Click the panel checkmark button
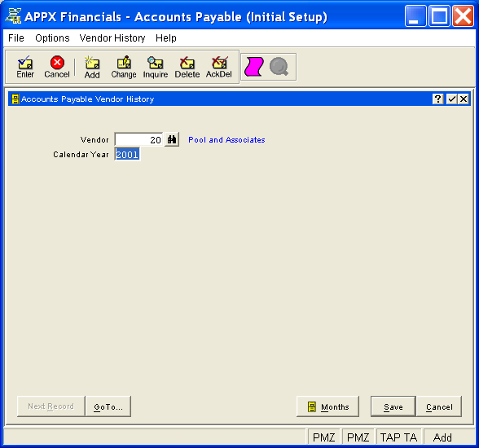 click(451, 99)
